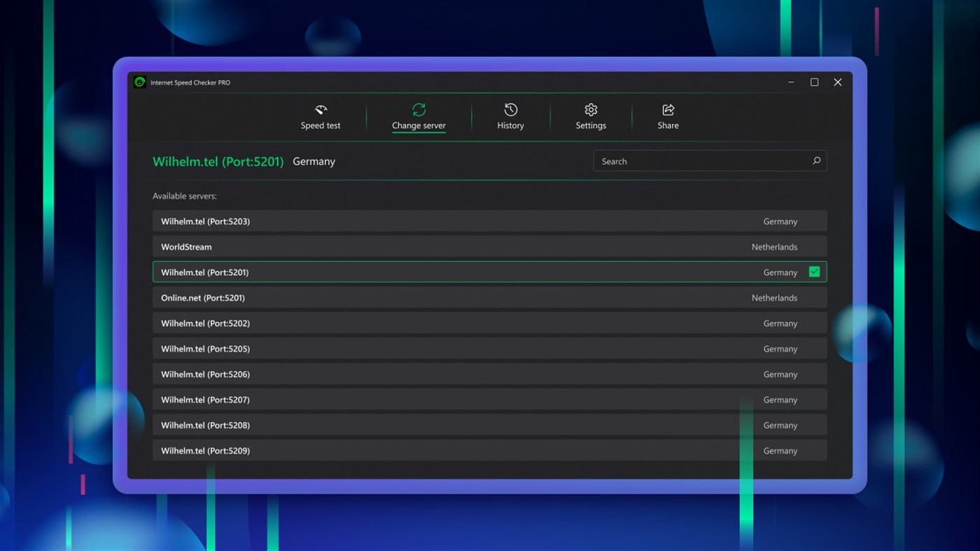980x551 pixels.
Task: Click the Available servers: label
Action: 185,196
